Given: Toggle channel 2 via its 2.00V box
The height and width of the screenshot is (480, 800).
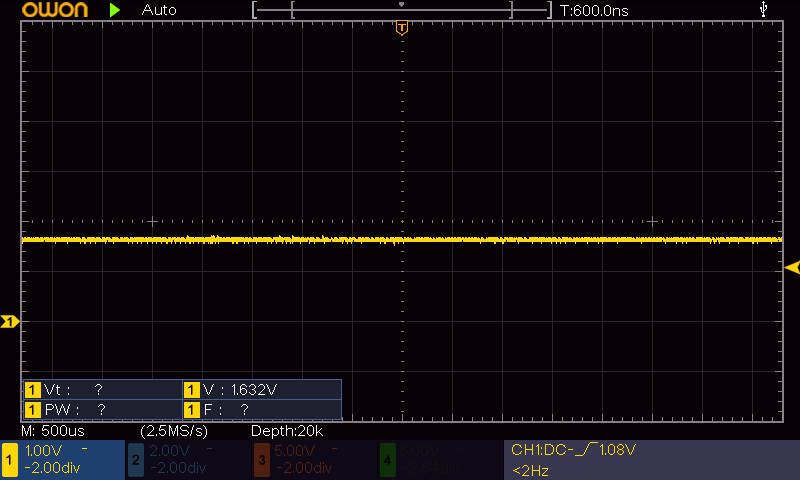Looking at the screenshot, I should point(188,460).
